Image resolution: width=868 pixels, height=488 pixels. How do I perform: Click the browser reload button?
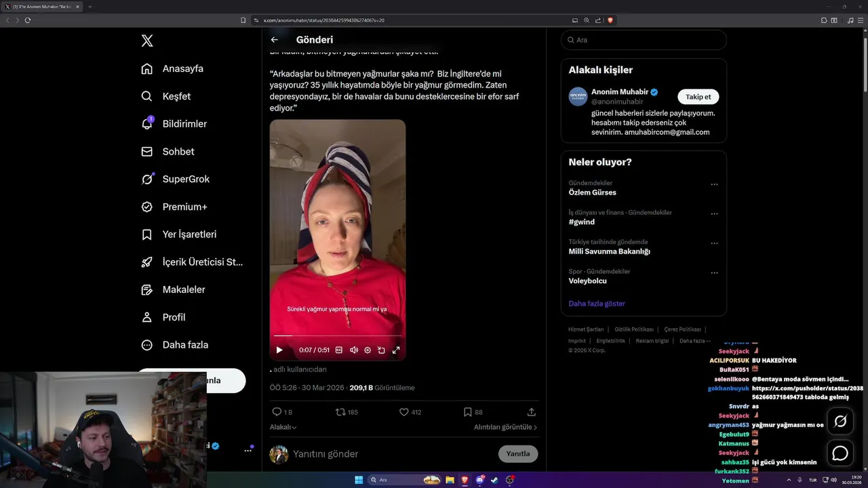28,20
